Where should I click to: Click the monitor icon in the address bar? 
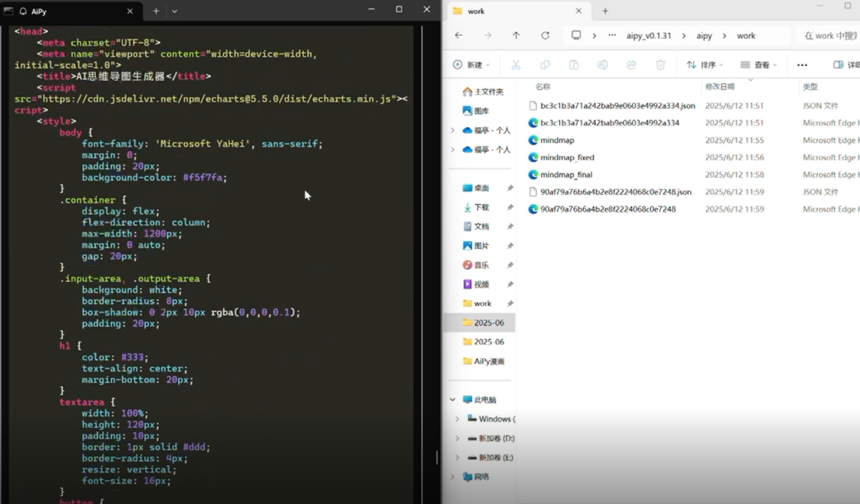(576, 36)
